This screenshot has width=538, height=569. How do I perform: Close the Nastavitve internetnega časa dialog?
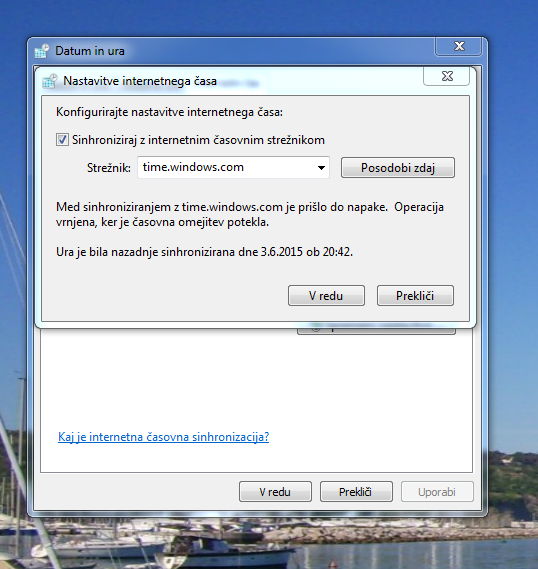click(447, 76)
